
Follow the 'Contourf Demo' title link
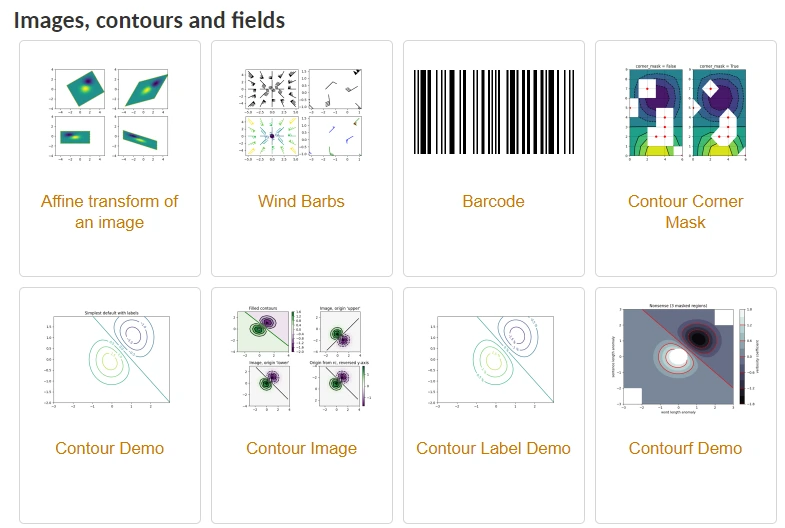coord(685,448)
